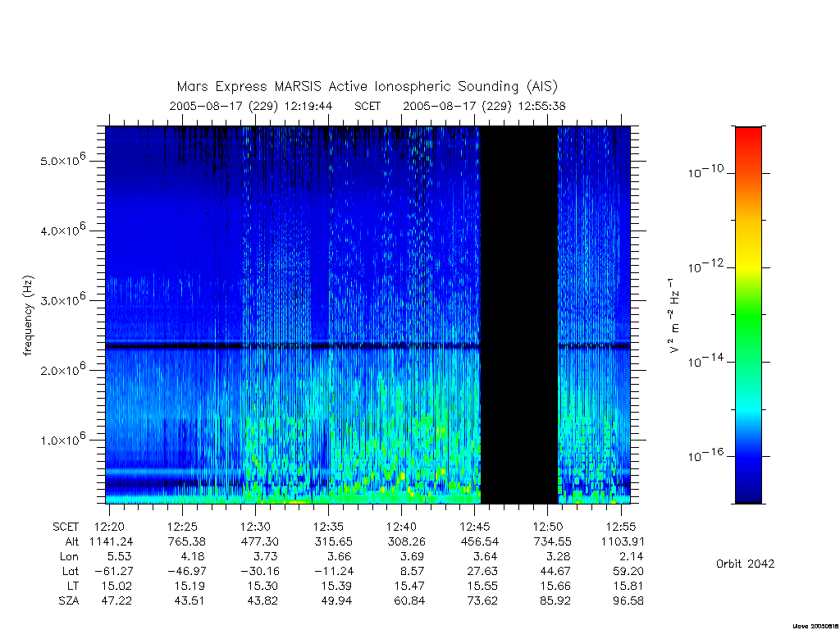Click the SZA value 96.58

click(x=628, y=600)
